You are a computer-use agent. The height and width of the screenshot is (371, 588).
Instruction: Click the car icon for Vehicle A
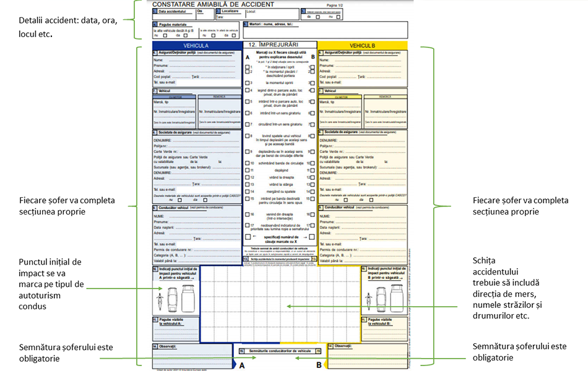(172, 300)
